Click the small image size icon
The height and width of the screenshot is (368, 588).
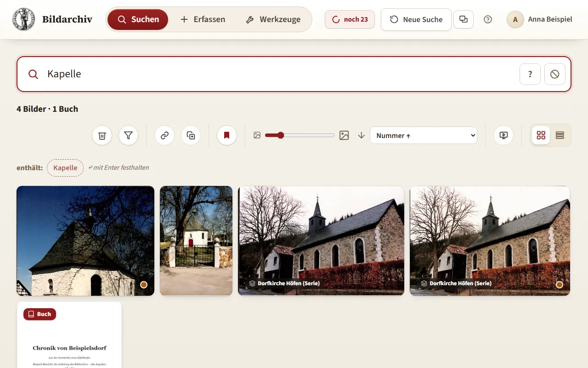tap(257, 135)
